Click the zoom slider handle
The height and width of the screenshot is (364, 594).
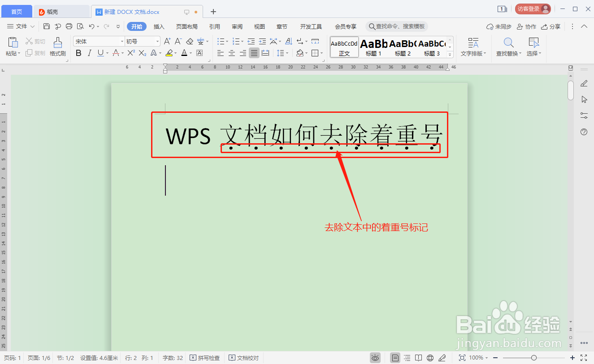[533, 358]
